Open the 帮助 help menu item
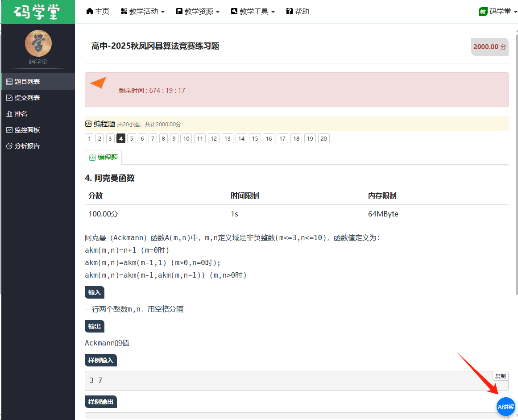 (298, 12)
